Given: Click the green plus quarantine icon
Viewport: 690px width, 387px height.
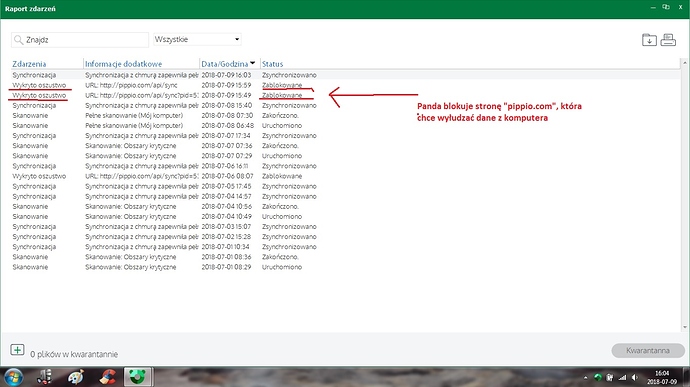Looking at the screenshot, I should (17, 350).
